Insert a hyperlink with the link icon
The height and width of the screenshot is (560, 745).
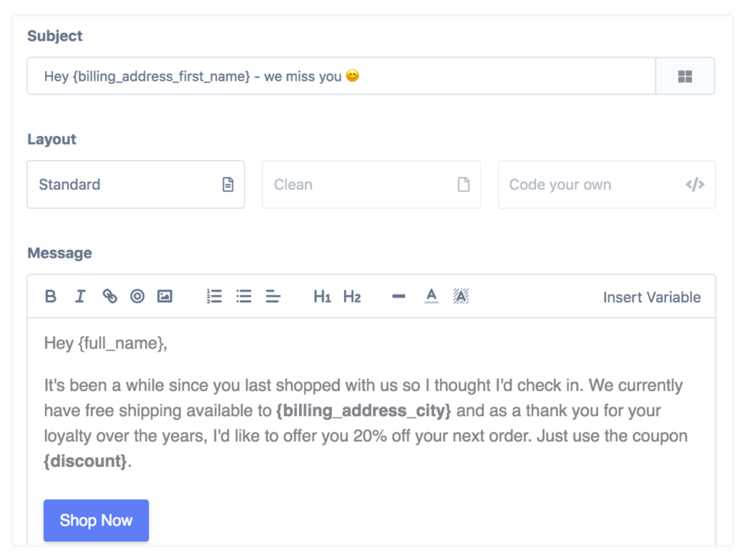(109, 296)
